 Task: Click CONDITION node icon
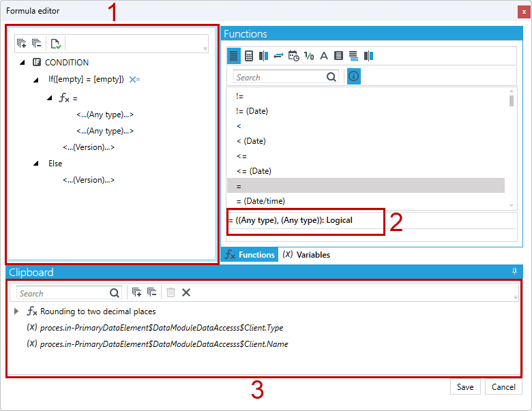37,62
